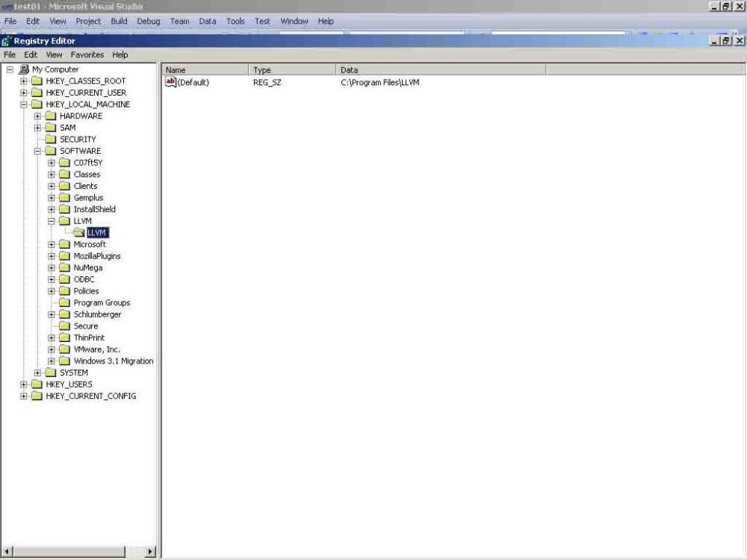
Task: Expand the SYSTEM key node
Action: (37, 372)
